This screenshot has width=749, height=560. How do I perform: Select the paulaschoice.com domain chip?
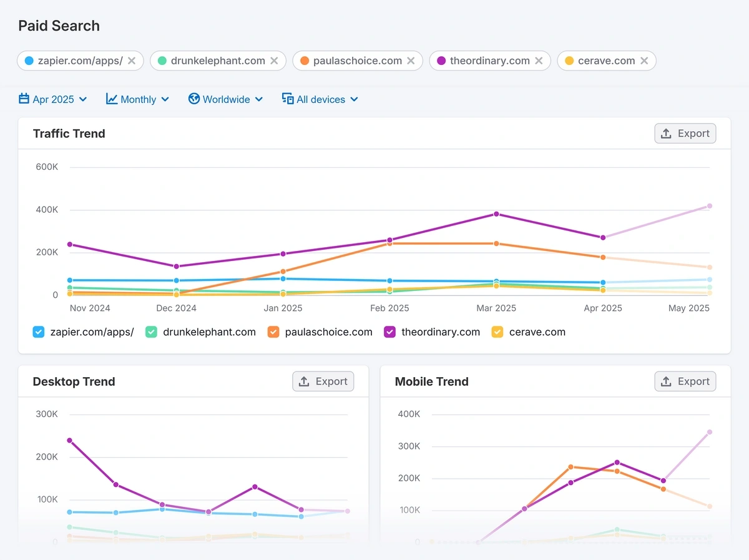(358, 61)
